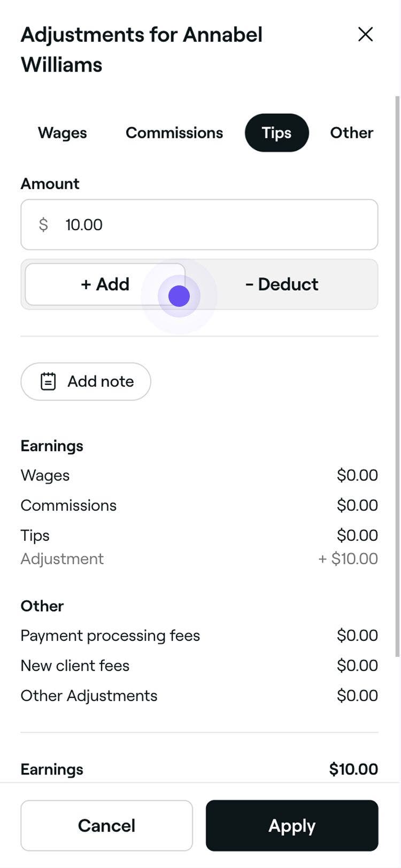Click the dollar sign in Amount field
This screenshot has height=868, width=401.
(x=43, y=225)
